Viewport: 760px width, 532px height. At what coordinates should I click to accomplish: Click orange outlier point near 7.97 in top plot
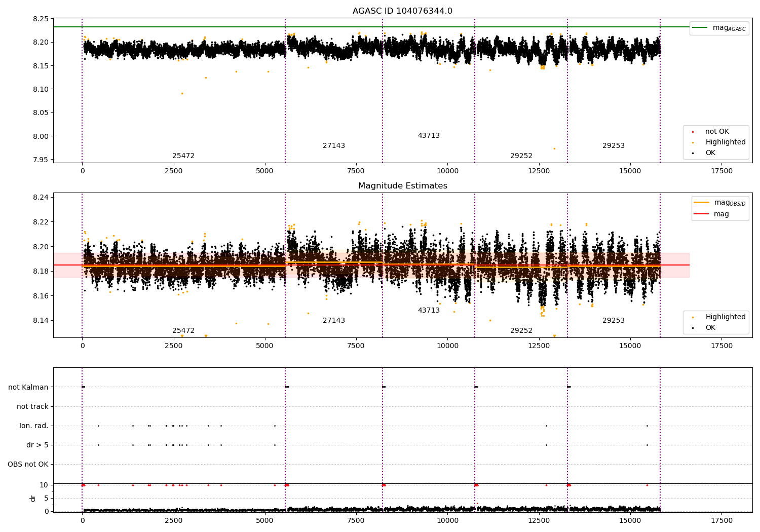coord(554,148)
